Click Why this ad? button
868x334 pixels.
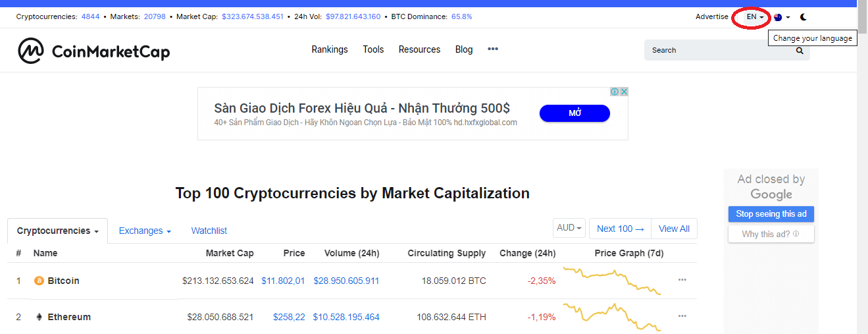(771, 234)
